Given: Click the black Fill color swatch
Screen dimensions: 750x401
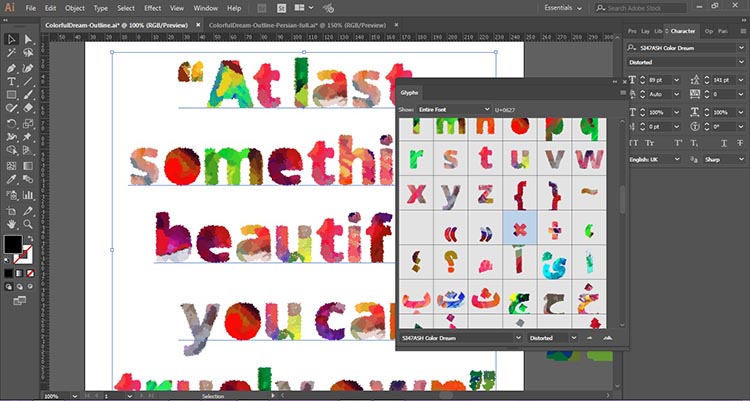Looking at the screenshot, I should coord(12,244).
